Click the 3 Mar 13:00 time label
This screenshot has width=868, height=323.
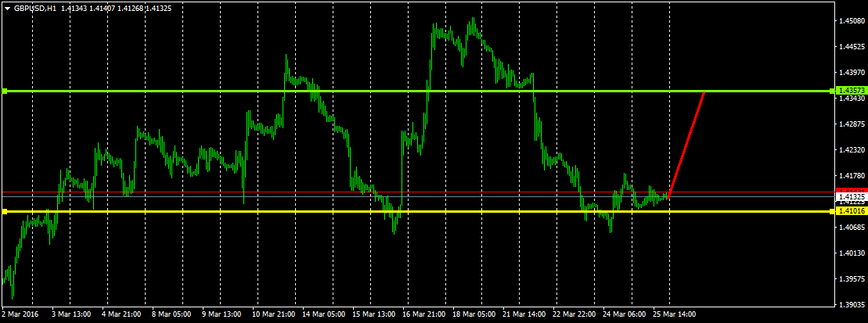click(71, 314)
